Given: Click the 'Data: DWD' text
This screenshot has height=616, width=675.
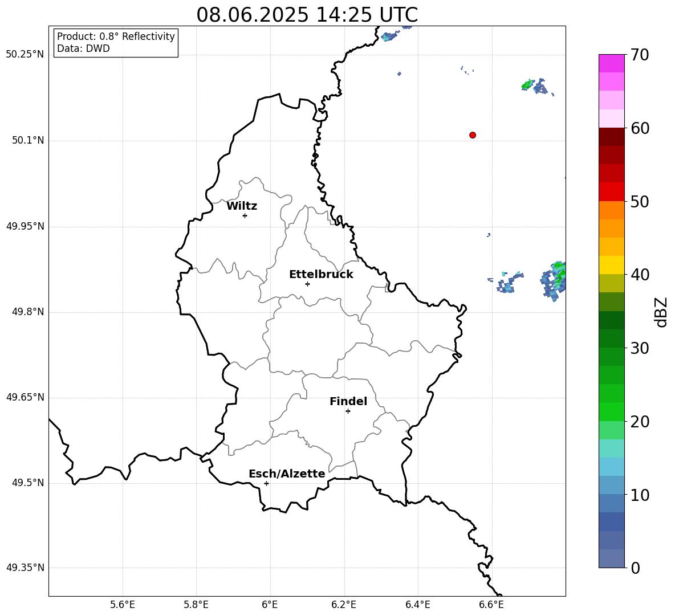Looking at the screenshot, I should 83,48.
